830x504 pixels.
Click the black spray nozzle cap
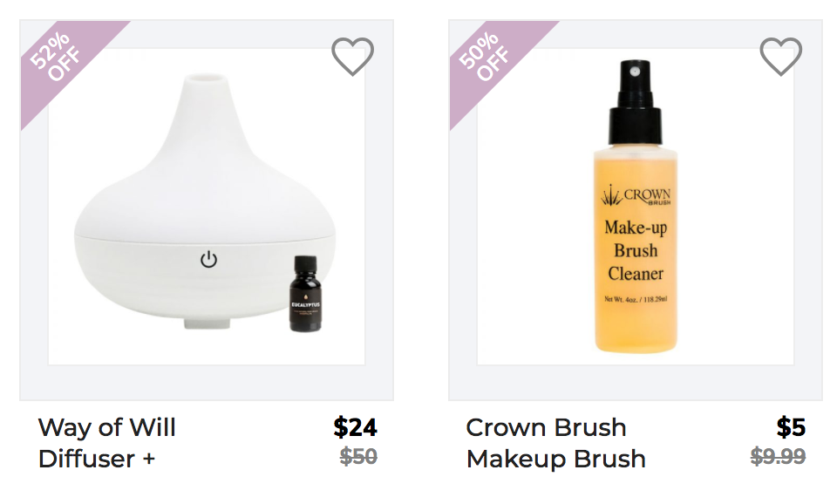636,102
